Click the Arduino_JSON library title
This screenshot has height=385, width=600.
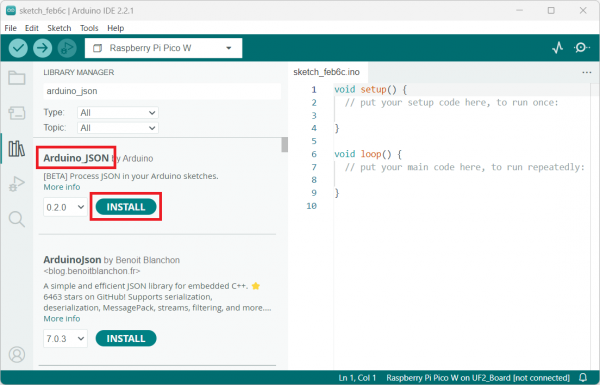pos(76,158)
